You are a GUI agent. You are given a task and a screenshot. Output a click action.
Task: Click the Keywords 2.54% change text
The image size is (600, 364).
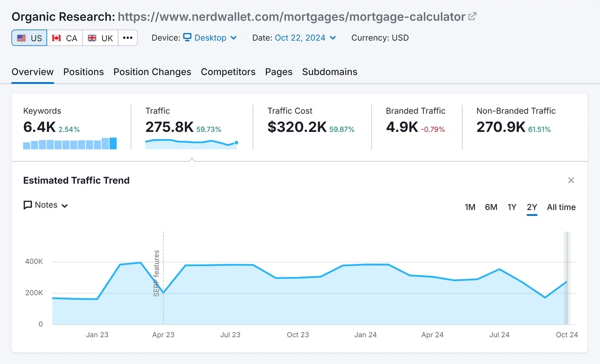click(x=69, y=129)
